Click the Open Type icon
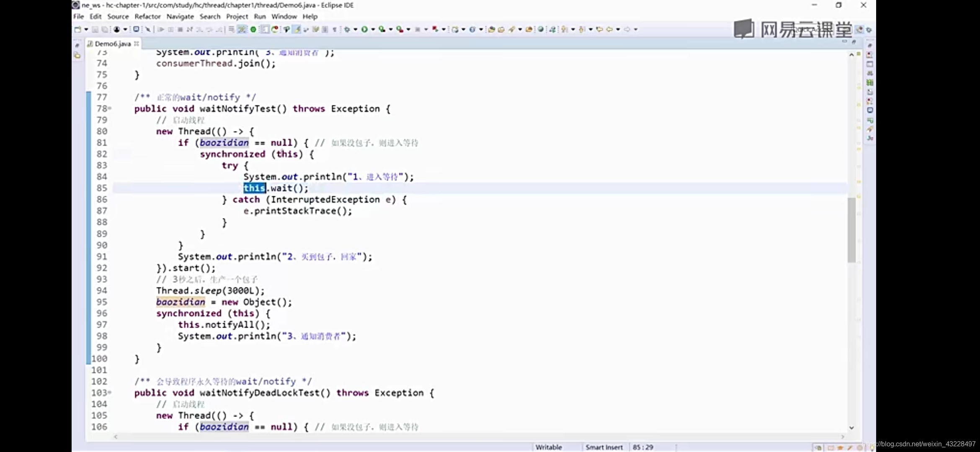The image size is (980, 452). pos(491,29)
